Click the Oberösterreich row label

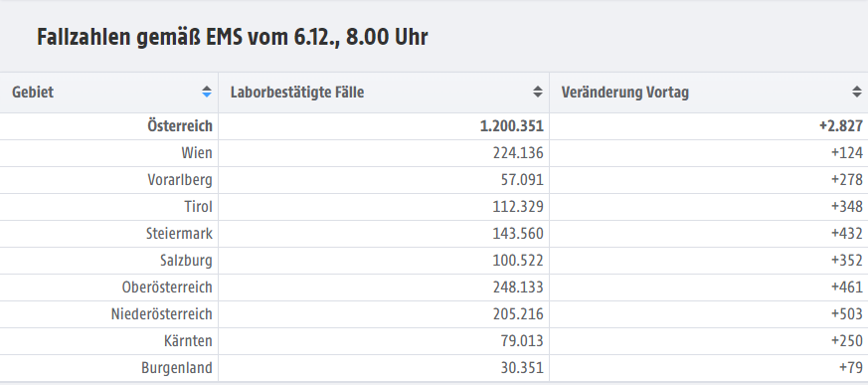tap(167, 287)
